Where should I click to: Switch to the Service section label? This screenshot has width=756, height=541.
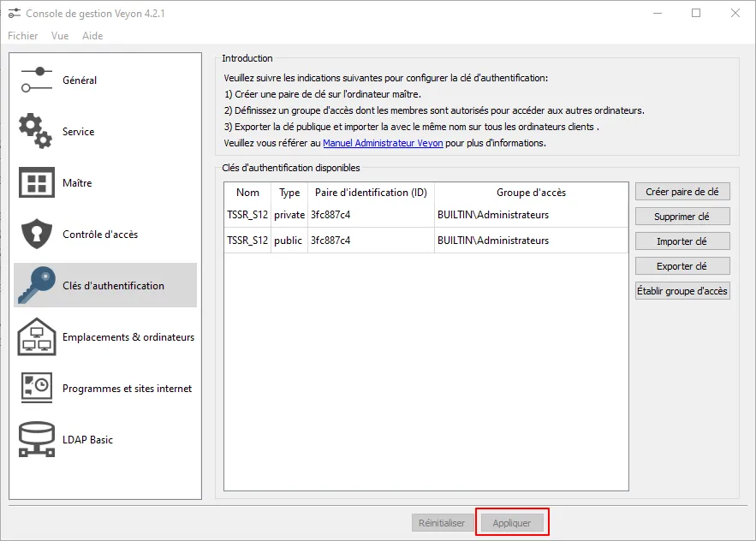pyautogui.click(x=79, y=132)
